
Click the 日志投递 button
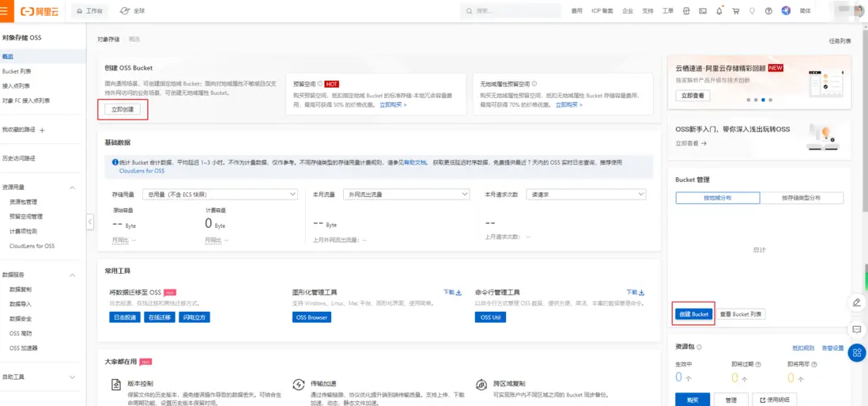125,317
